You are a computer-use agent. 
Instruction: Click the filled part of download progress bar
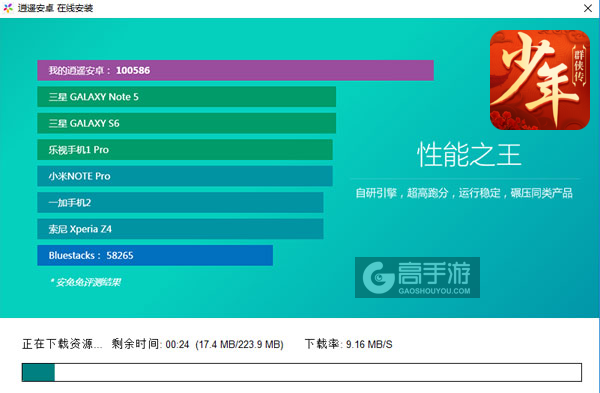(x=38, y=372)
